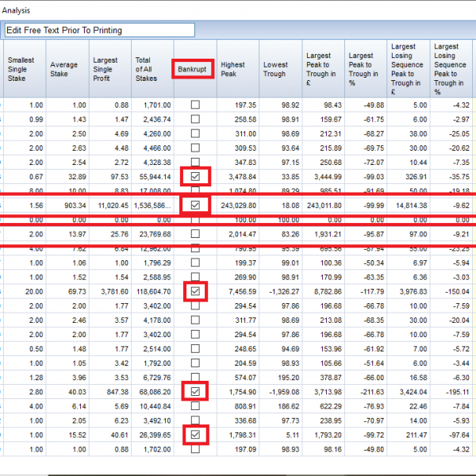
Task: Toggle Bankrupt checkbox in the 23,769.68 stakes row
Action: [195, 234]
